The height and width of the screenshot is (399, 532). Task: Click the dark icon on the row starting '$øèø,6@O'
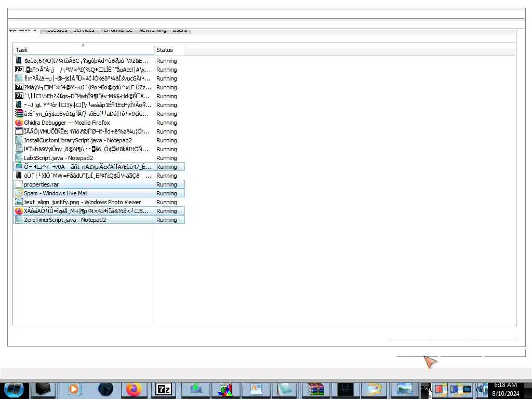tap(19, 61)
